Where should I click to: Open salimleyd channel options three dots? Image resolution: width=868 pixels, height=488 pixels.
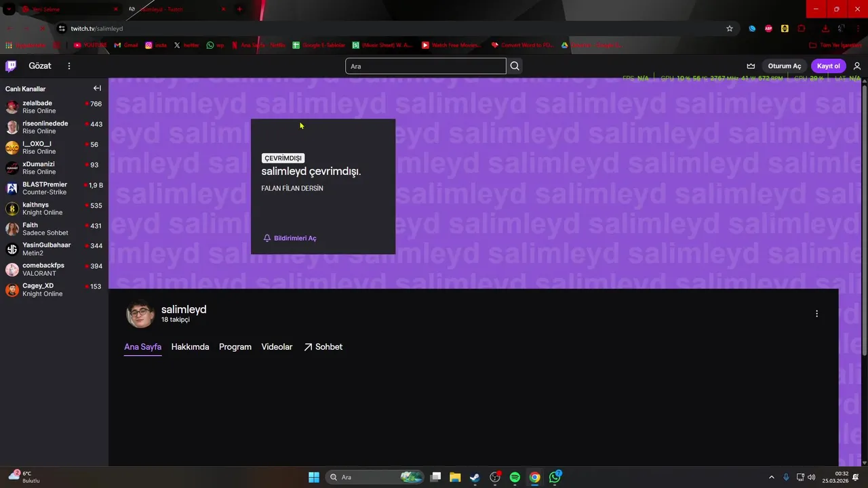(816, 314)
